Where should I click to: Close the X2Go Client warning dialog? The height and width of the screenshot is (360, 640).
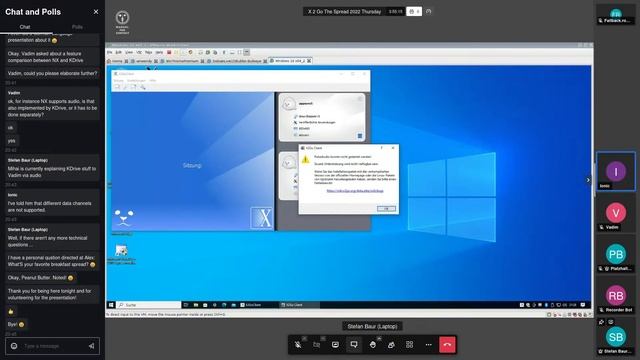point(393,148)
